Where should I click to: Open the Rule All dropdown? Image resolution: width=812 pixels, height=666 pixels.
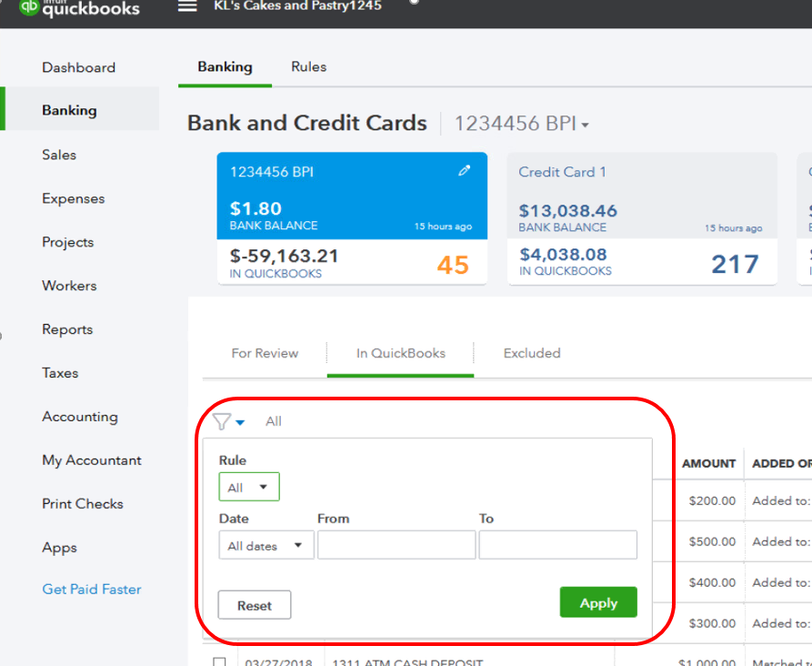tap(249, 487)
